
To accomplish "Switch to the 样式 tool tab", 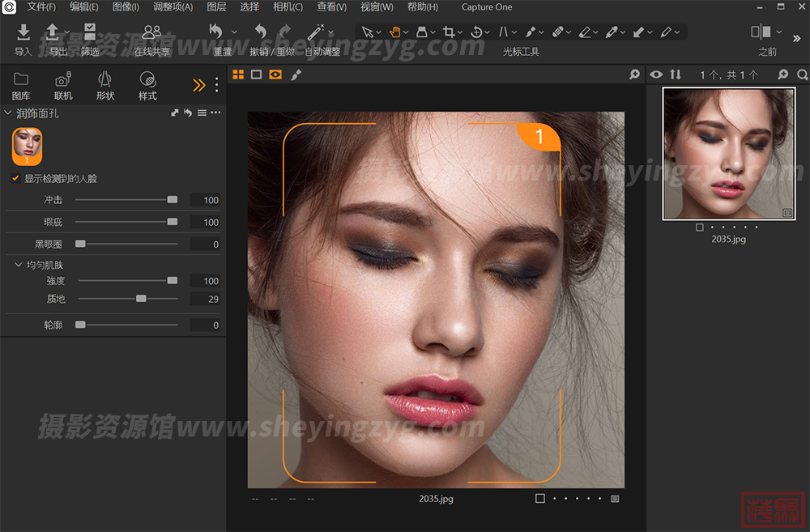I will point(147,79).
